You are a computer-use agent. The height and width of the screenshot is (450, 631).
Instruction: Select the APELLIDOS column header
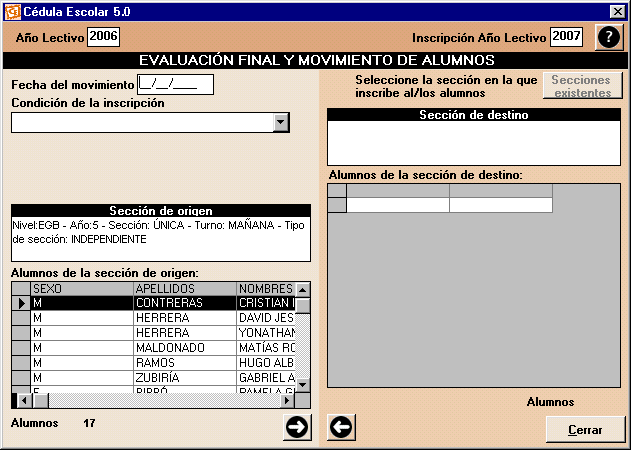[185, 289]
